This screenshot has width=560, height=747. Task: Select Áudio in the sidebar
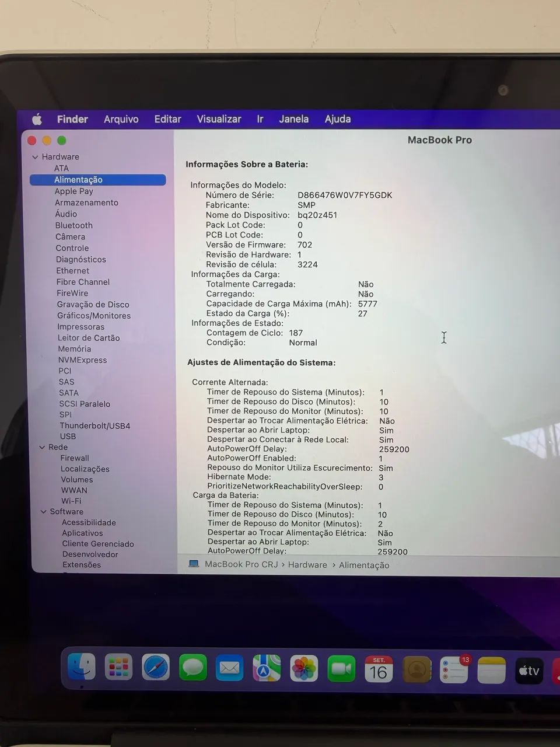66,214
